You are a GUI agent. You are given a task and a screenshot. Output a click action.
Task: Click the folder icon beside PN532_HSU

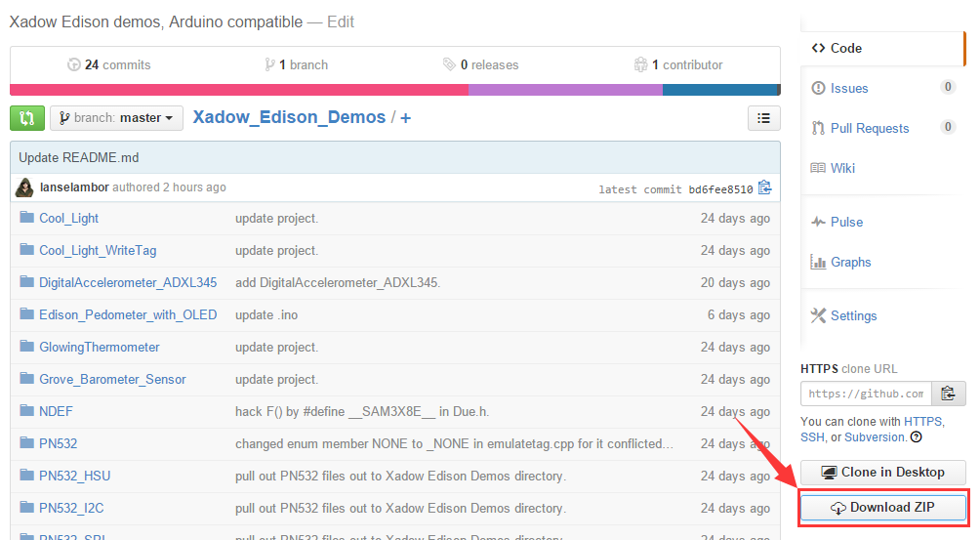(26, 475)
